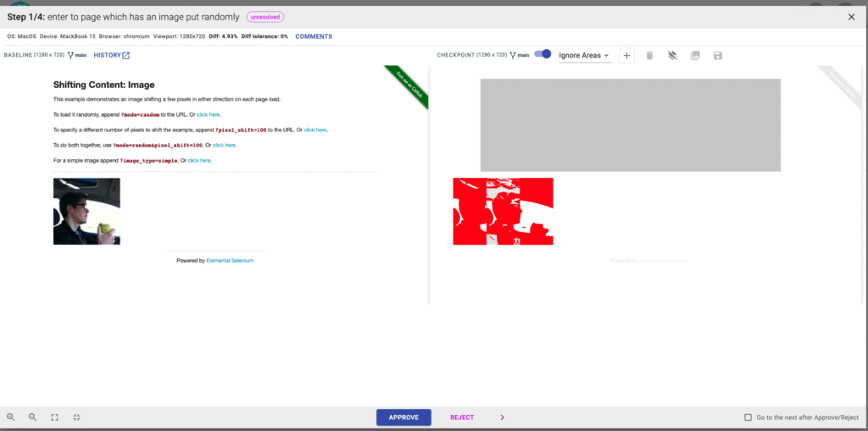Expand view with the fullscreen icon
The image size is (868, 431).
pos(55,417)
